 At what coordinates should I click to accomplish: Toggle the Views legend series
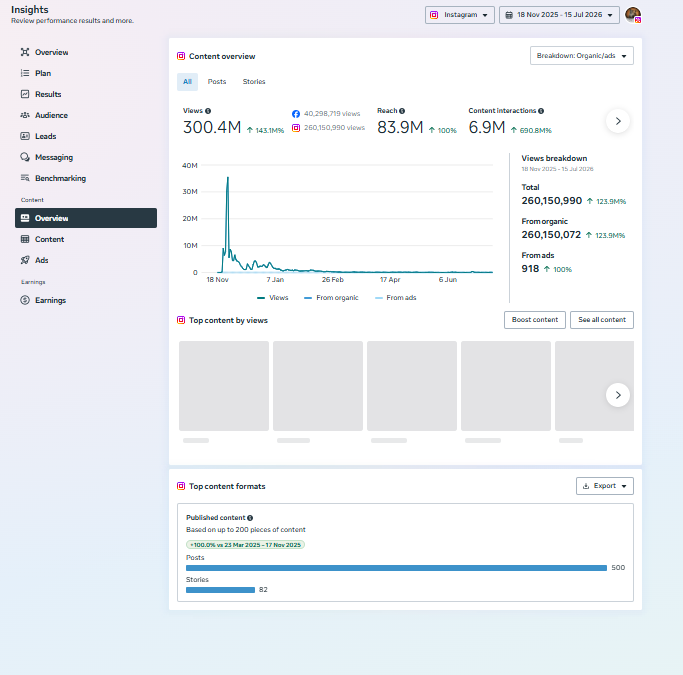(273, 298)
